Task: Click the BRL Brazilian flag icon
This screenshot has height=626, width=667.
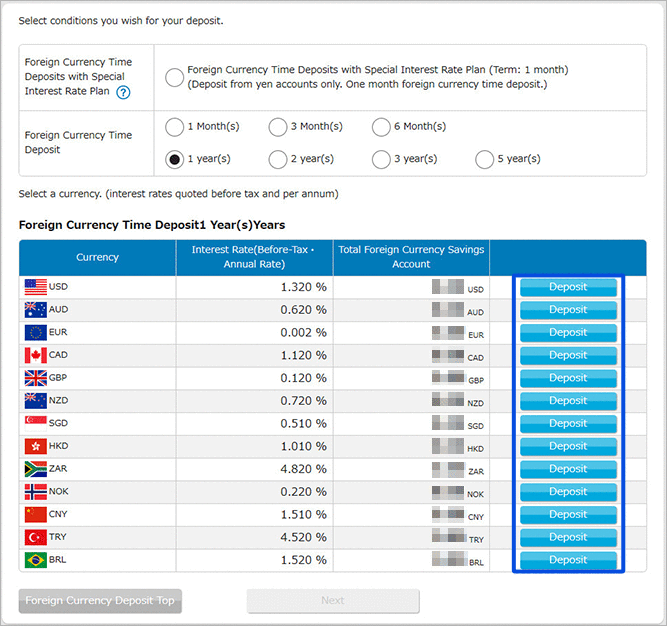Action: [x=35, y=560]
